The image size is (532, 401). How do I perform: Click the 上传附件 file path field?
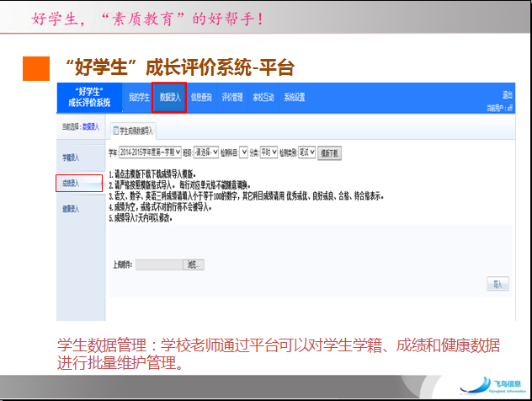160,264
